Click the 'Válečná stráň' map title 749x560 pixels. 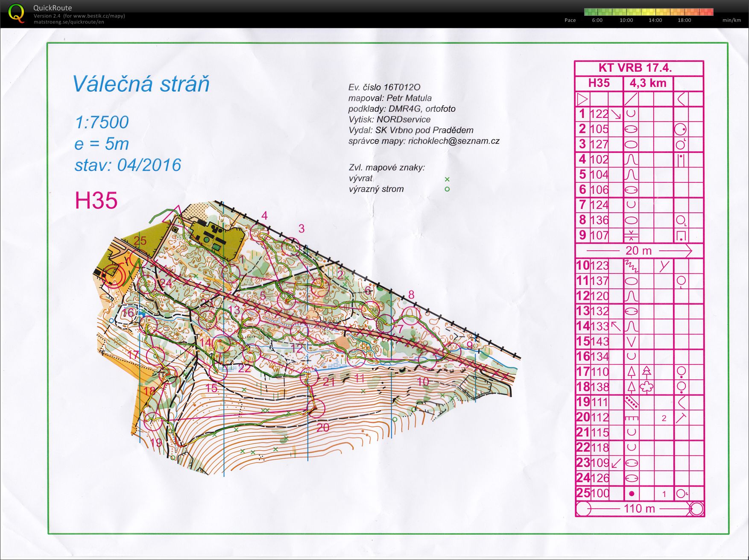point(141,84)
